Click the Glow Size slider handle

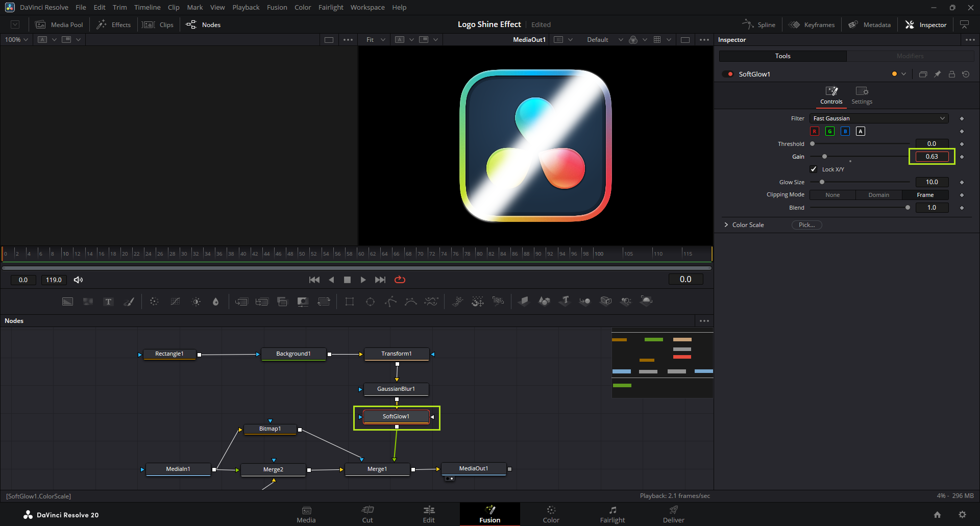coord(822,182)
